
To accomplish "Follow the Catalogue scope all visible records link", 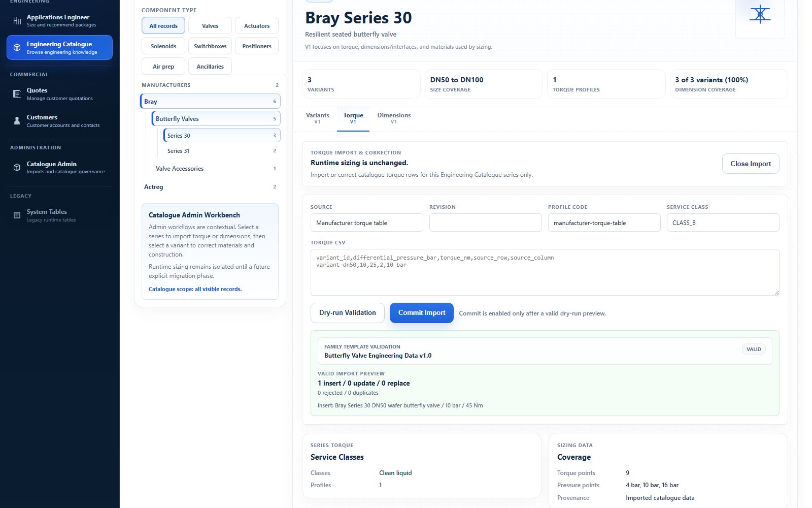I will point(195,289).
